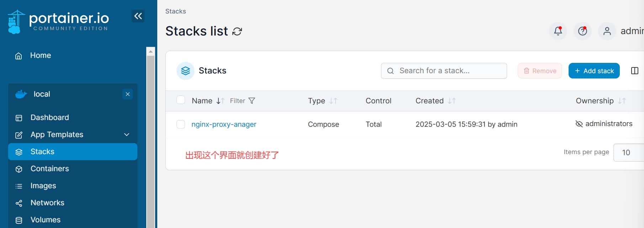
Task: Expand the App Templates menu chevron
Action: click(x=127, y=135)
